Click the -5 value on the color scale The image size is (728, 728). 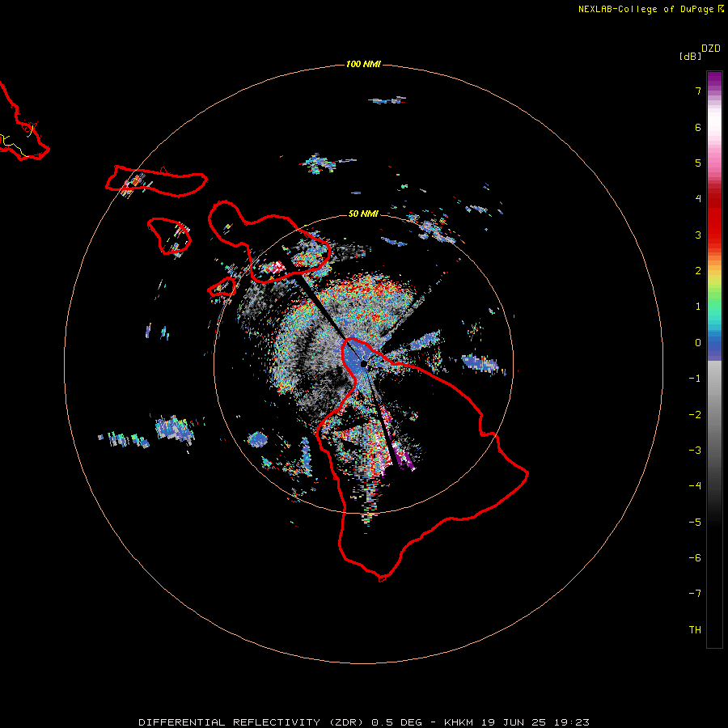click(695, 523)
